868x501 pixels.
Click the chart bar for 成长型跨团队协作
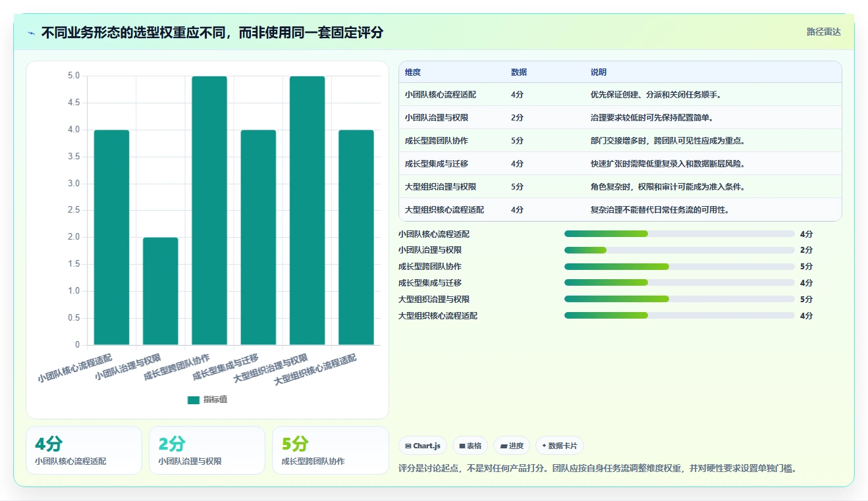[209, 211]
